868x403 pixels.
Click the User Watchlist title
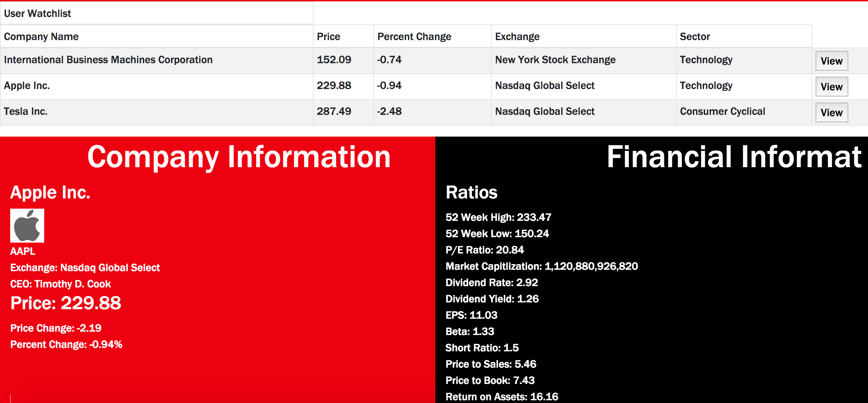[37, 13]
